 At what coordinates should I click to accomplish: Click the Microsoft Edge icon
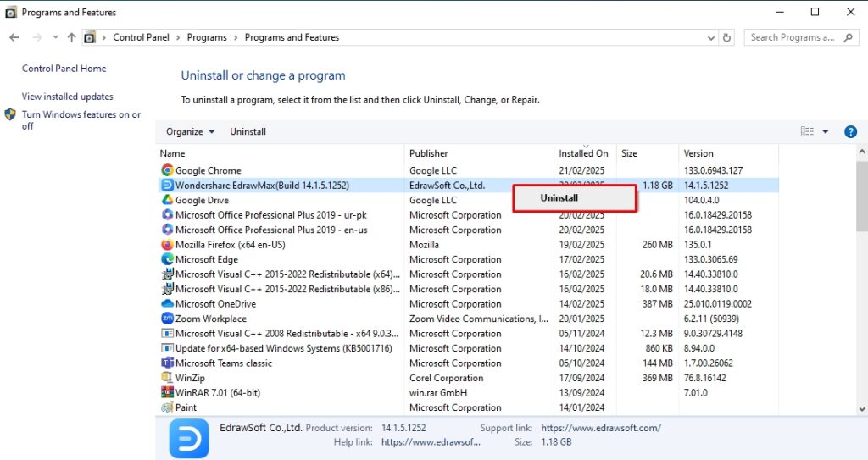tap(167, 259)
